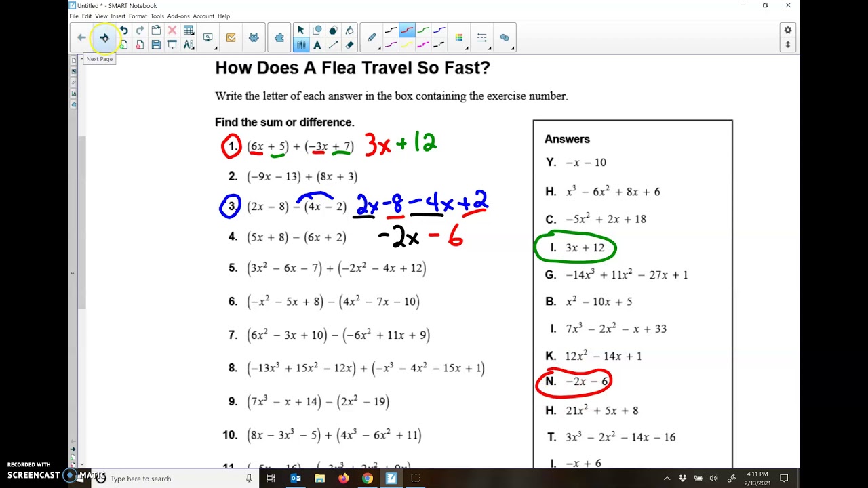Open the Tools menu
This screenshot has width=868, height=488.
pos(157,16)
